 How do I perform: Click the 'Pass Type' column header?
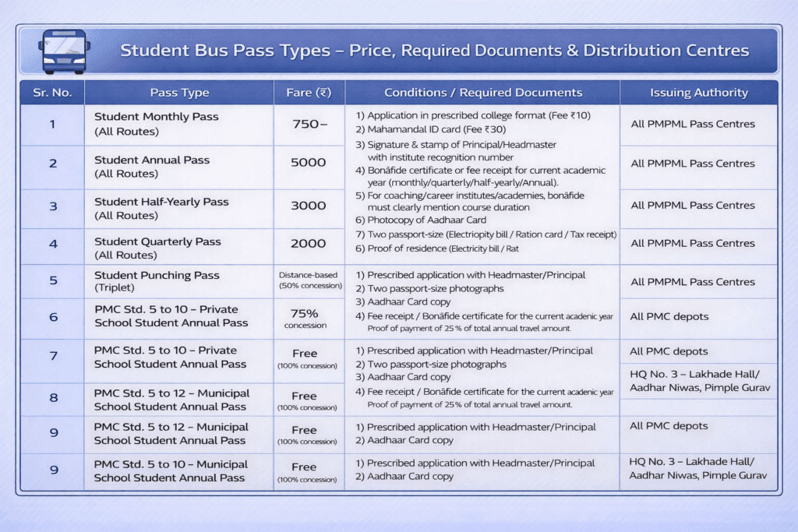(x=178, y=92)
